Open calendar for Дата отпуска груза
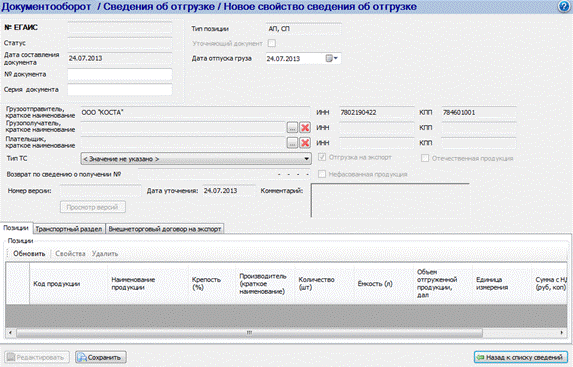This screenshot has width=573, height=367. [x=331, y=58]
